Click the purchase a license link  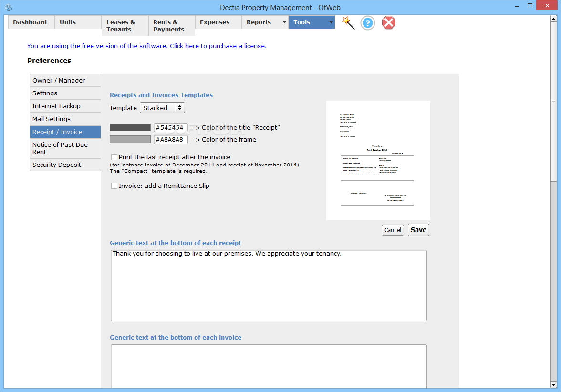(147, 46)
